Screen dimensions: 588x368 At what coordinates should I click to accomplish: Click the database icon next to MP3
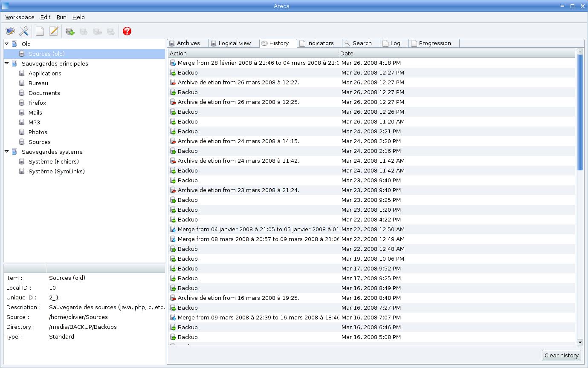[x=22, y=122]
